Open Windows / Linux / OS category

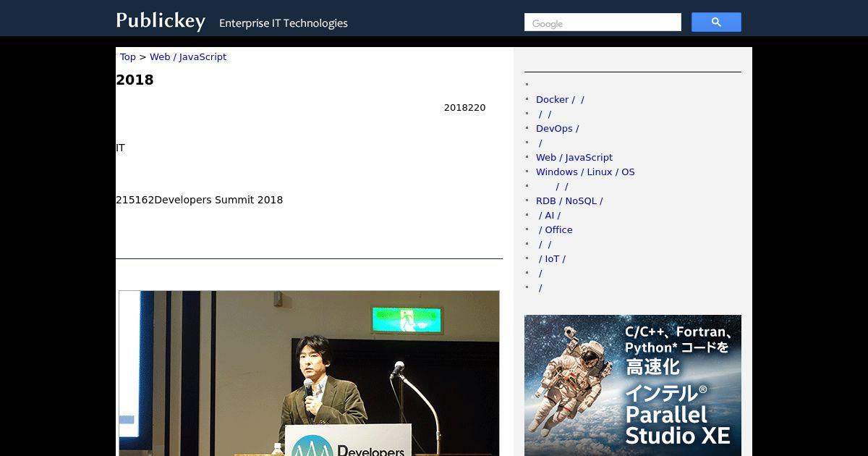tap(585, 172)
